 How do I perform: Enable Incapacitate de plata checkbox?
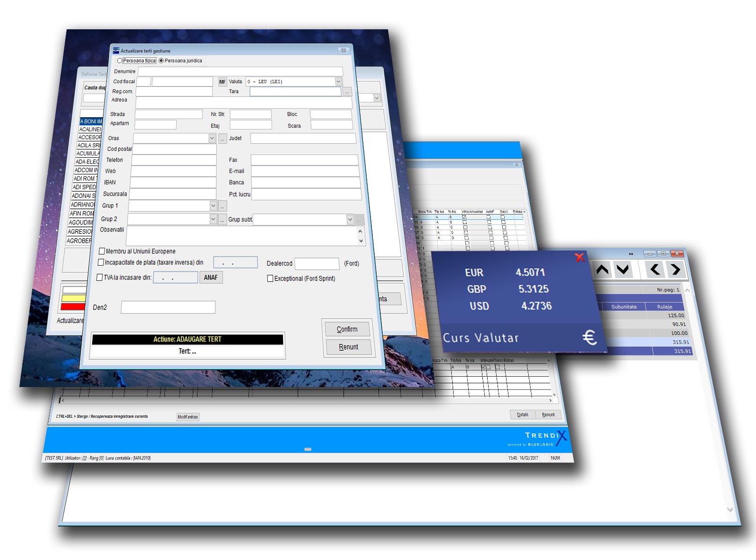point(101,262)
